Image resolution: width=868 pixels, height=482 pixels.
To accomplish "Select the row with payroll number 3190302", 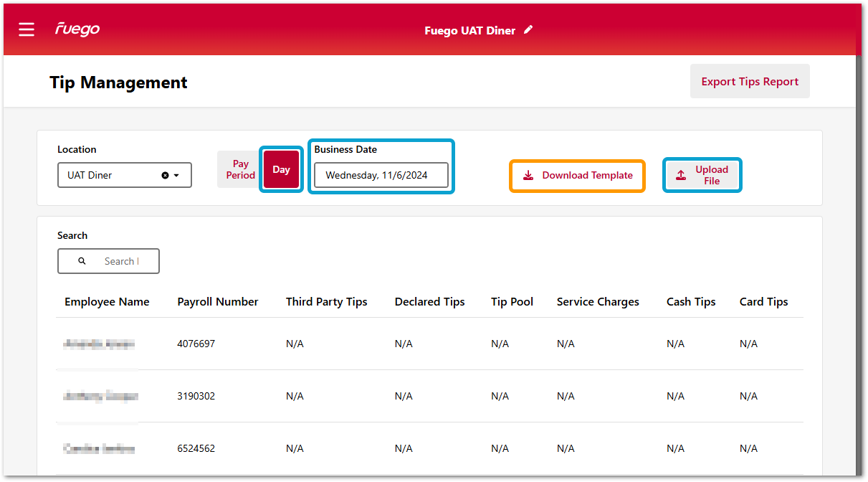I will 196,396.
